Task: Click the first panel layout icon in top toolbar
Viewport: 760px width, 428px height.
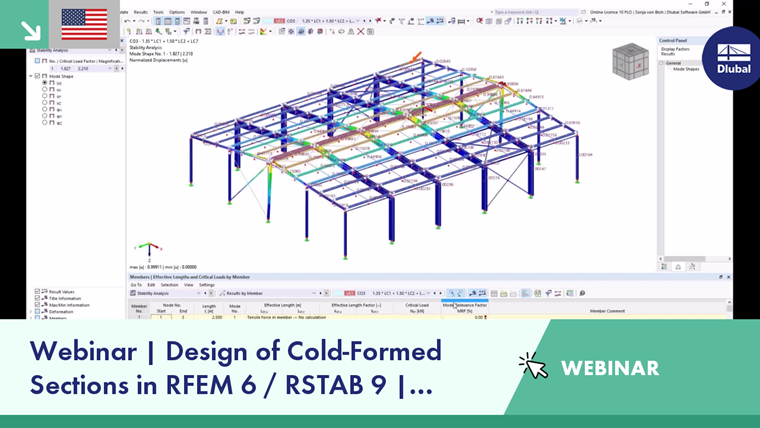Action: [x=158, y=21]
